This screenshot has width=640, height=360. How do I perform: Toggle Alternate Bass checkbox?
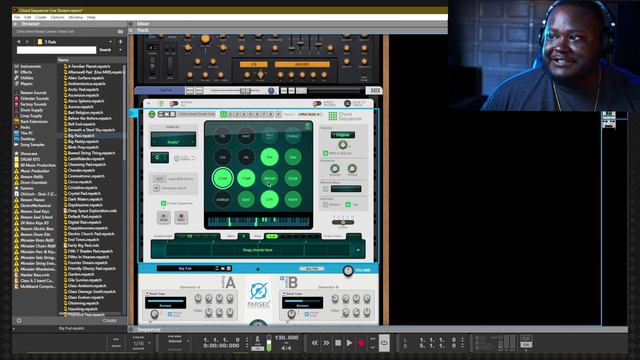point(325,189)
